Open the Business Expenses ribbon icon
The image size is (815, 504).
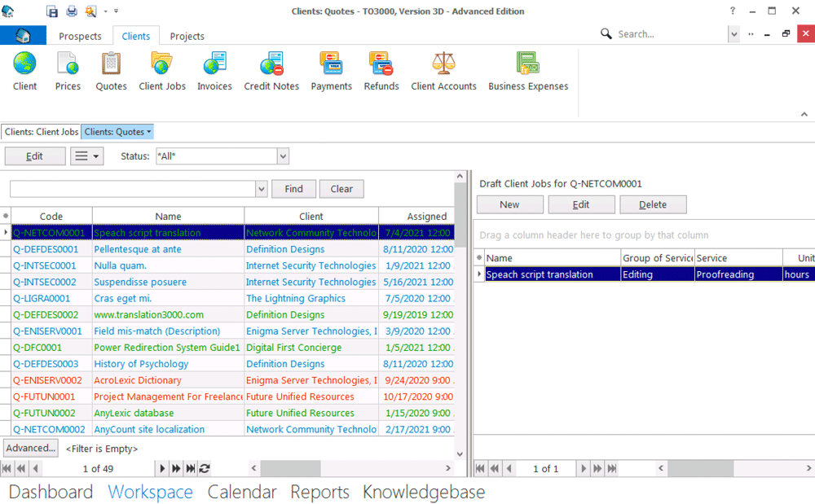tap(528, 71)
